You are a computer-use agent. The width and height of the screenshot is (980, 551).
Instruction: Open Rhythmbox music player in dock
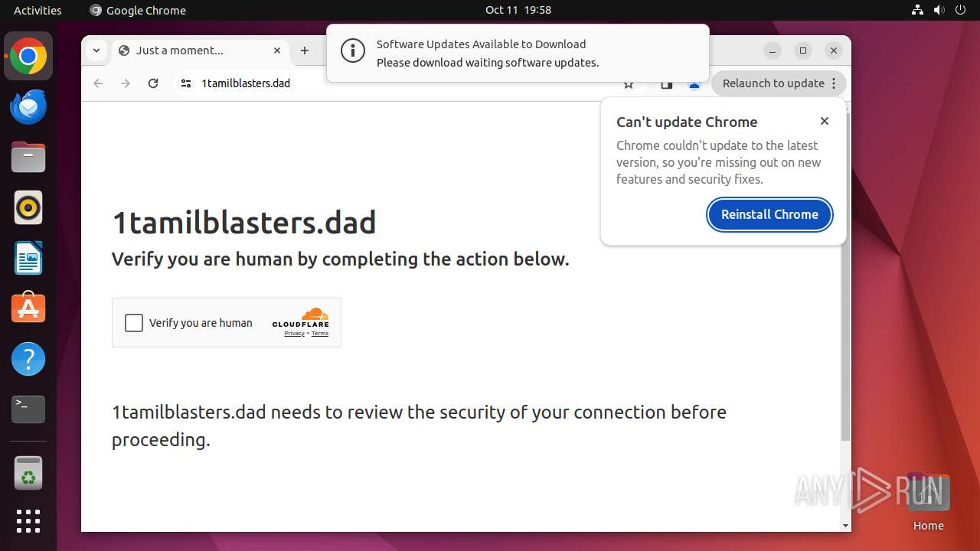[x=28, y=207]
